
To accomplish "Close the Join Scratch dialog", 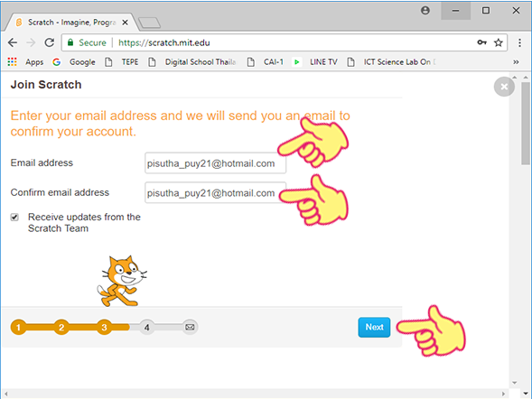I will coord(504,87).
